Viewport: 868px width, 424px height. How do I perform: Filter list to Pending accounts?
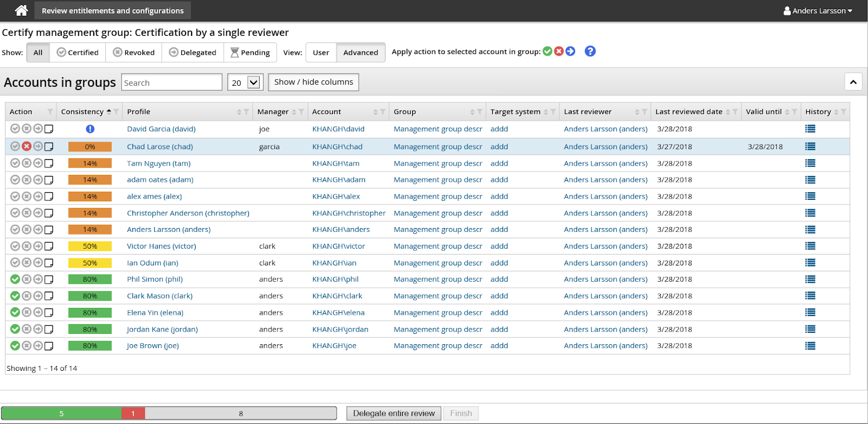(x=250, y=53)
